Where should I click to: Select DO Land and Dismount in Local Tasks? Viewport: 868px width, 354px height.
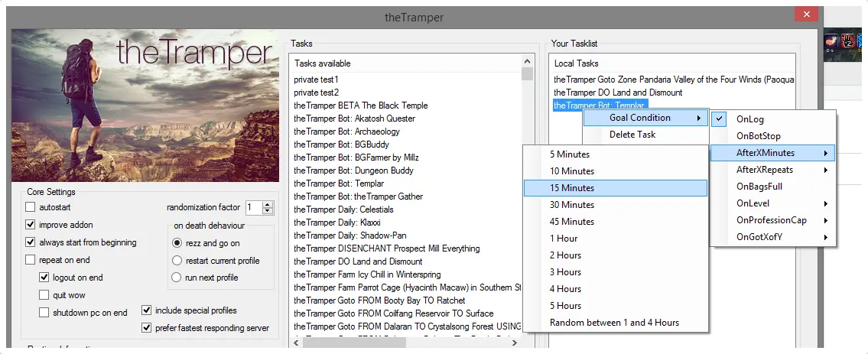click(x=618, y=93)
